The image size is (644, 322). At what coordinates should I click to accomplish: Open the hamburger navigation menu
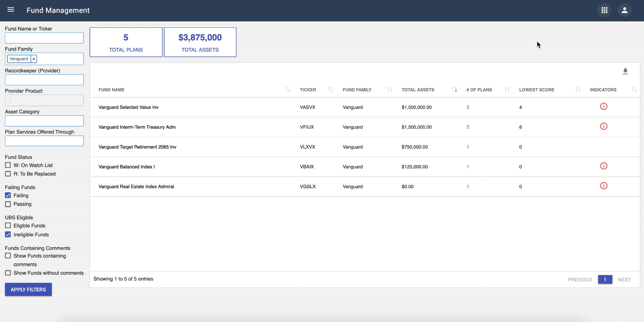(x=11, y=10)
